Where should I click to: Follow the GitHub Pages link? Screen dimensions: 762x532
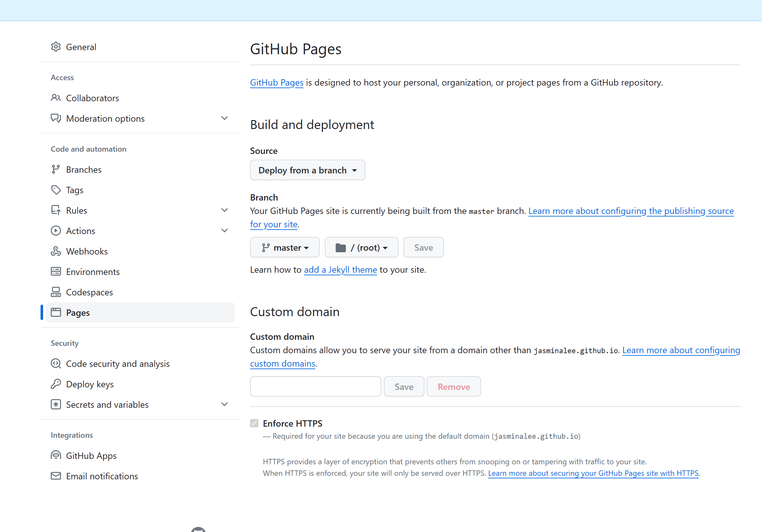[x=277, y=83]
